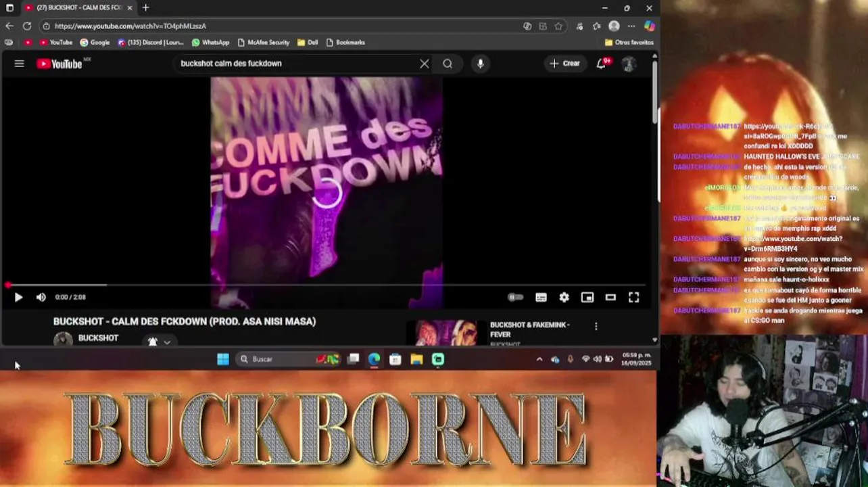Open Microsoft Store from the taskbar
This screenshot has width=868, height=487.
coord(395,359)
